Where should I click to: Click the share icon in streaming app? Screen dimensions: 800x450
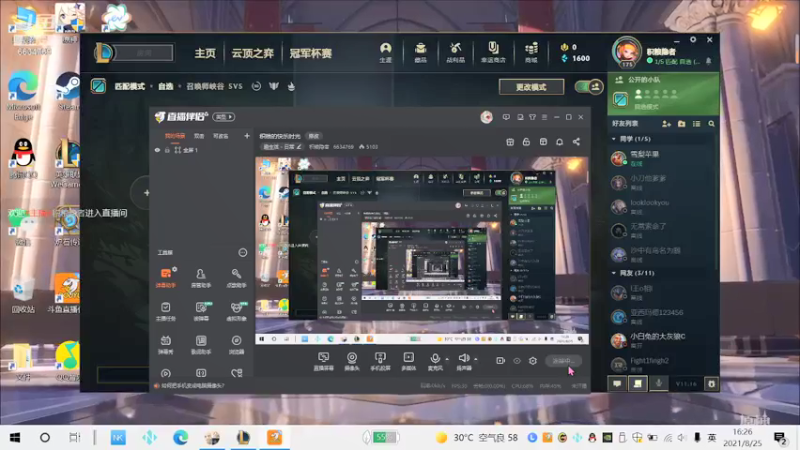(576, 142)
